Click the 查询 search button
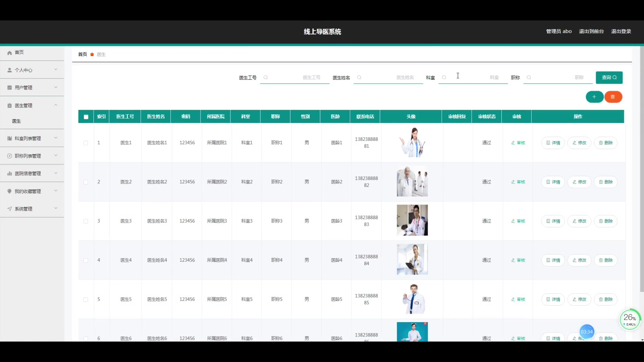Viewport: 644px width, 362px height. [609, 77]
